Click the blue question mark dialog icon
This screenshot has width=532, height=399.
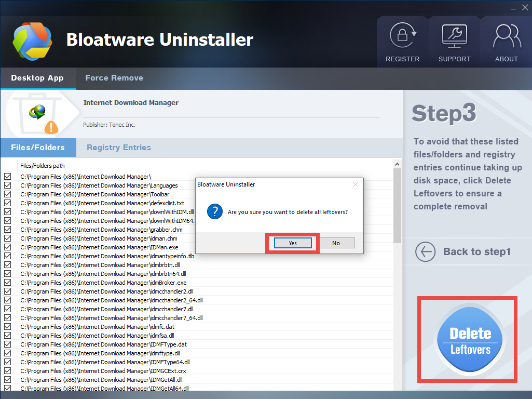point(215,212)
